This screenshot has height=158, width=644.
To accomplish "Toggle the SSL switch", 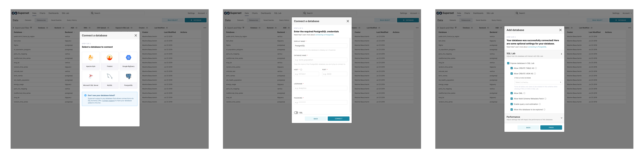I will tap(296, 113).
